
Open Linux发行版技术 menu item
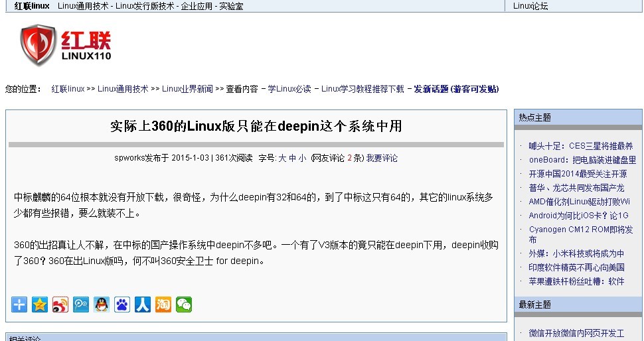click(145, 6)
